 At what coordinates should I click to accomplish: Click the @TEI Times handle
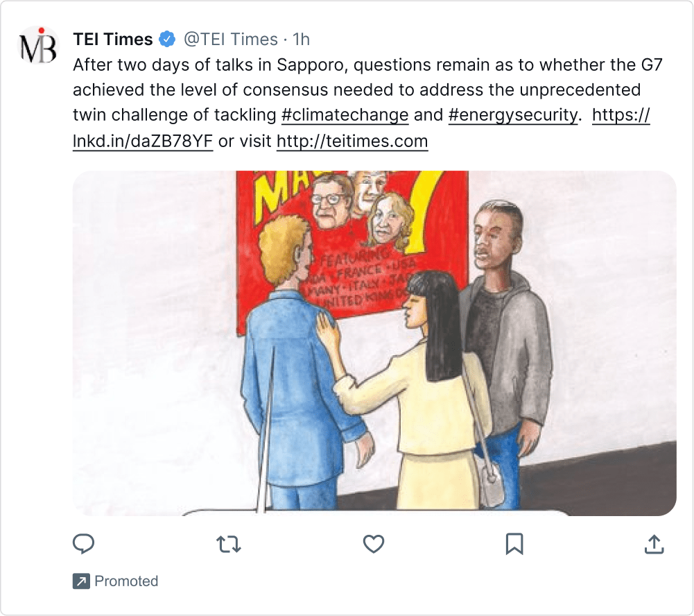231,40
